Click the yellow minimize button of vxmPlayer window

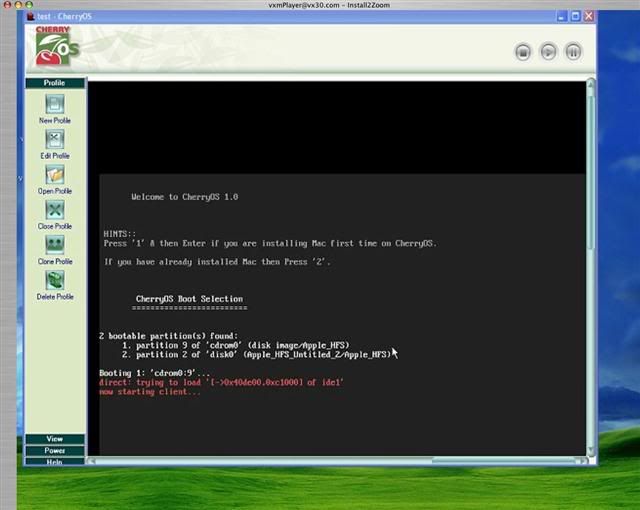tap(18, 4)
